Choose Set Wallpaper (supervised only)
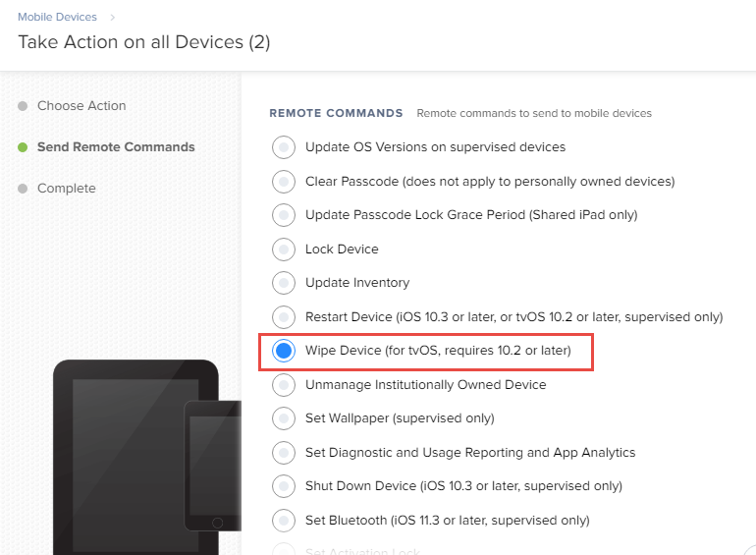 coord(284,418)
